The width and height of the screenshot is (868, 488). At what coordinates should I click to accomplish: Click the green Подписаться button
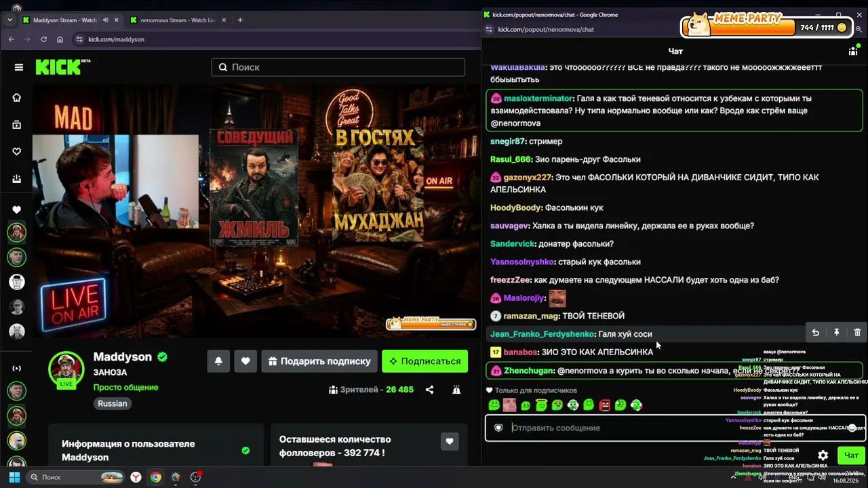point(425,361)
